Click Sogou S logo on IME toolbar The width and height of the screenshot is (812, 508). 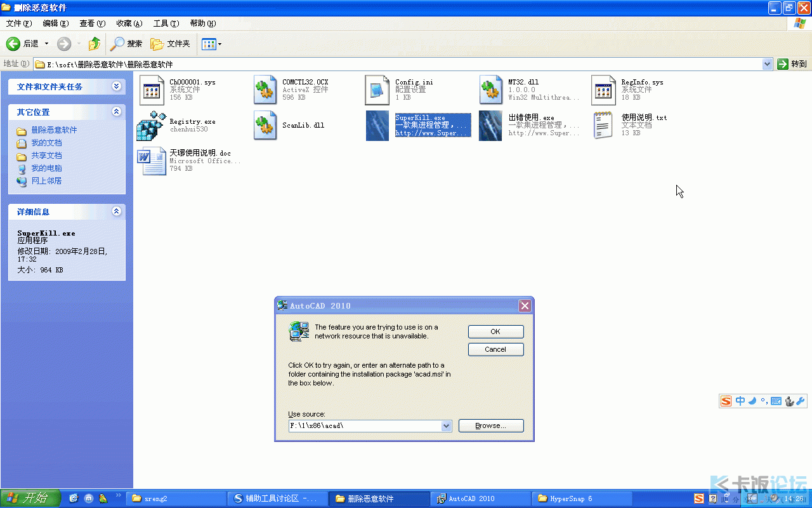point(726,401)
